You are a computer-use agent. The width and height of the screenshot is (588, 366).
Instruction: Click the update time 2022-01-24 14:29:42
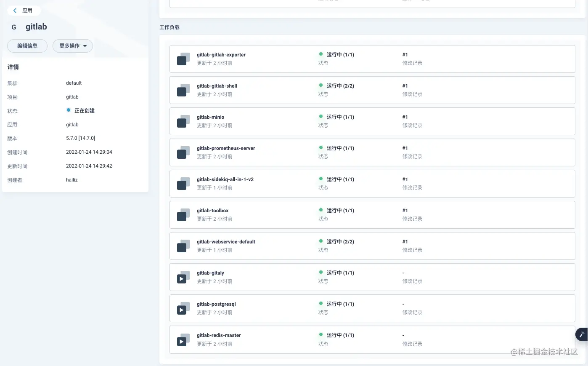coord(89,166)
